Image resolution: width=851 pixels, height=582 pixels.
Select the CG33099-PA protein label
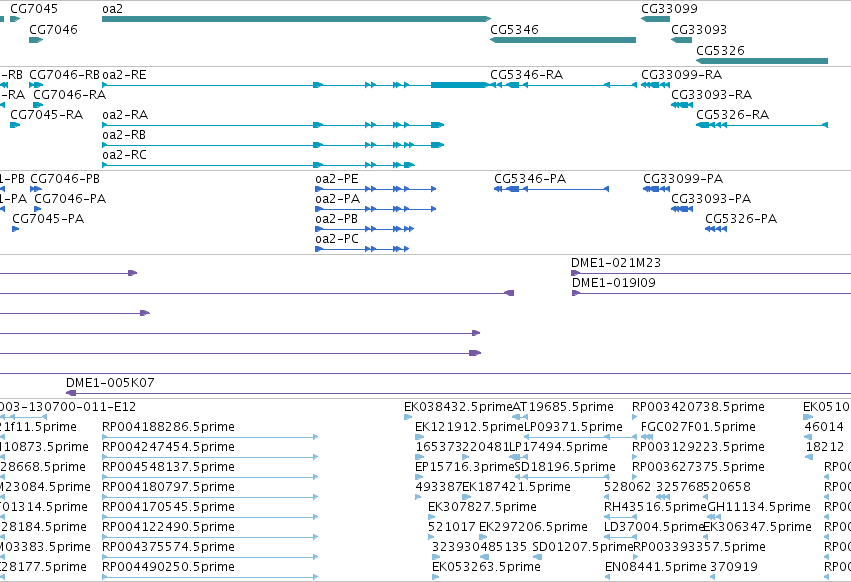(683, 179)
